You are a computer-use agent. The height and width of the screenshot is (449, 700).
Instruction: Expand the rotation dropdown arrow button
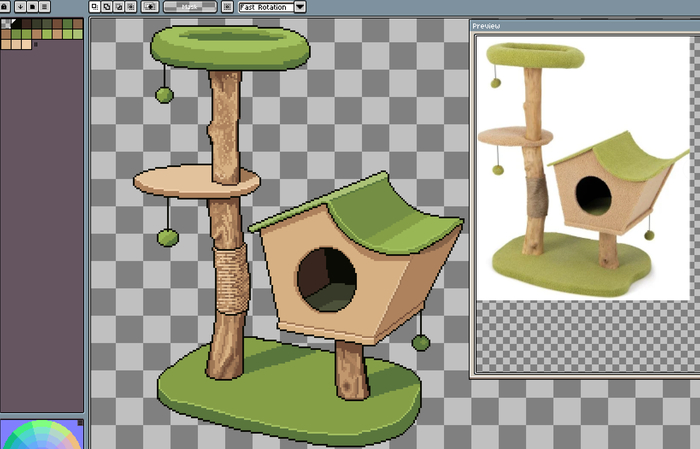coord(300,7)
